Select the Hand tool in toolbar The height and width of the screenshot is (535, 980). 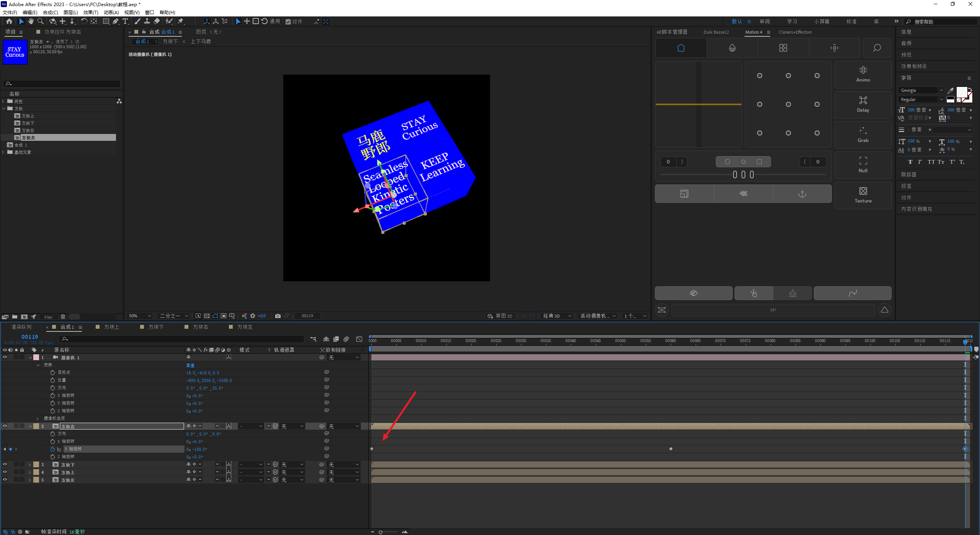point(31,21)
